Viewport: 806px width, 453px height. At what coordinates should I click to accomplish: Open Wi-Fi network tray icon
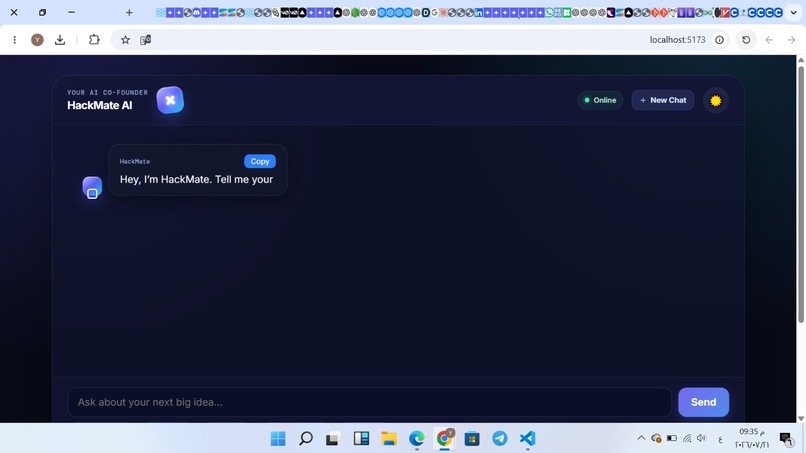[687, 438]
